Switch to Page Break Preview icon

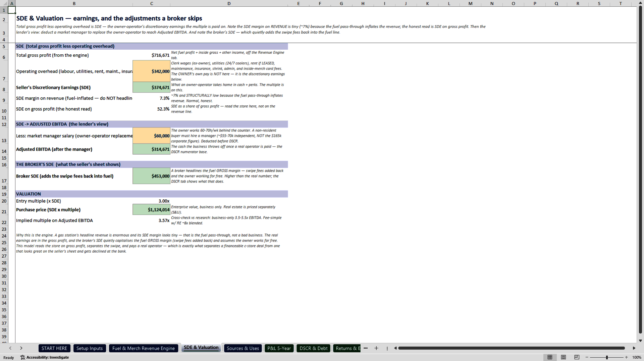[577, 357]
